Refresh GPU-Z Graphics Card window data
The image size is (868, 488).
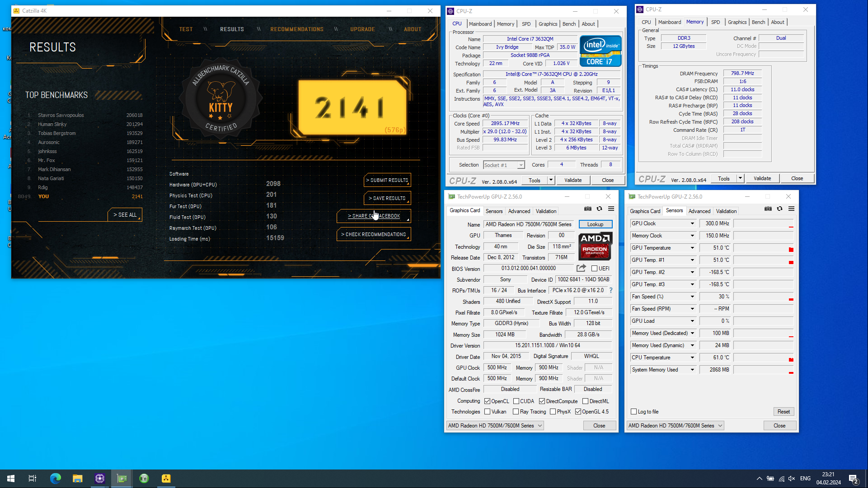599,209
